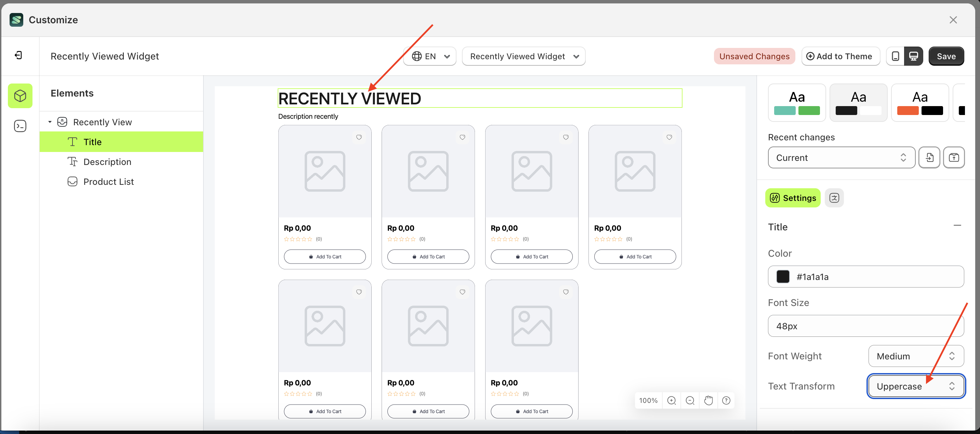Click the zoom out magnifier icon

coord(690,400)
